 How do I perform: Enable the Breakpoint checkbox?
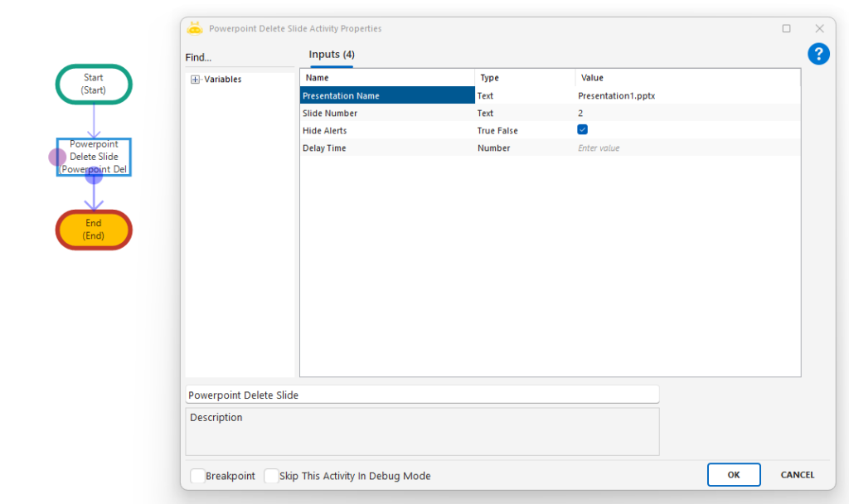197,476
